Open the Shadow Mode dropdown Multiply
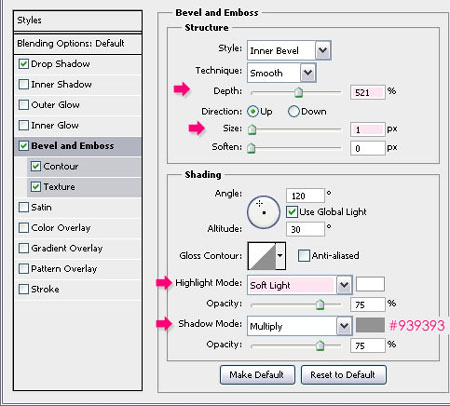Image resolution: width=450 pixels, height=406 pixels. (299, 326)
